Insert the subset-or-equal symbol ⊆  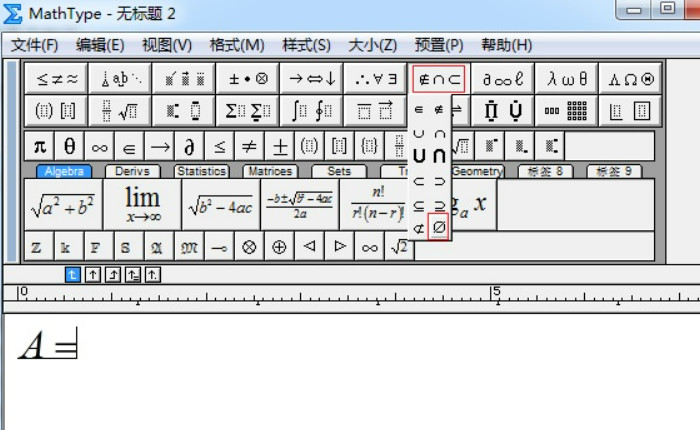pos(419,205)
